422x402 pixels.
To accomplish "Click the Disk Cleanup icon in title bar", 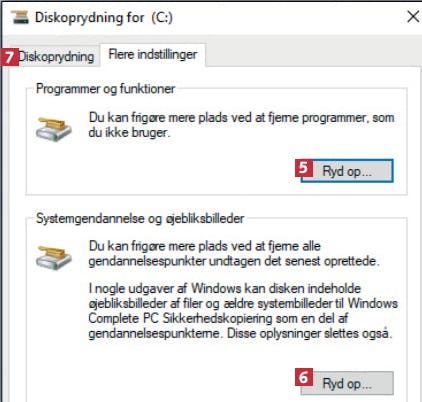I will click(x=20, y=17).
